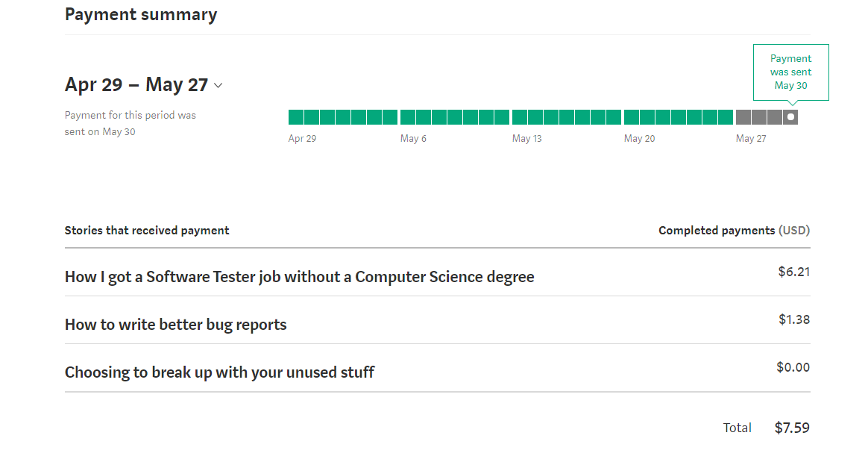Select the first green square of the May 20 week
The width and height of the screenshot is (868, 462).
pyautogui.click(x=632, y=117)
